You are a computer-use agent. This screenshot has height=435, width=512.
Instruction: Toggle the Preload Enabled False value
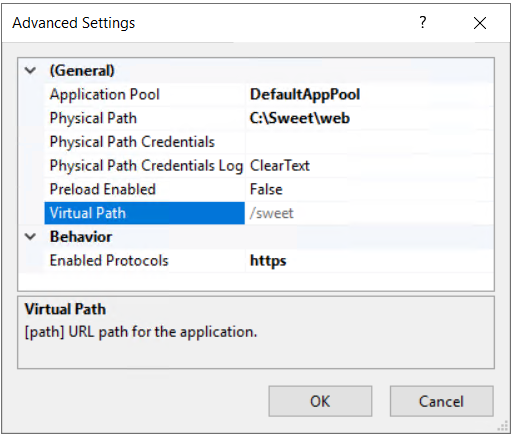[369, 189]
